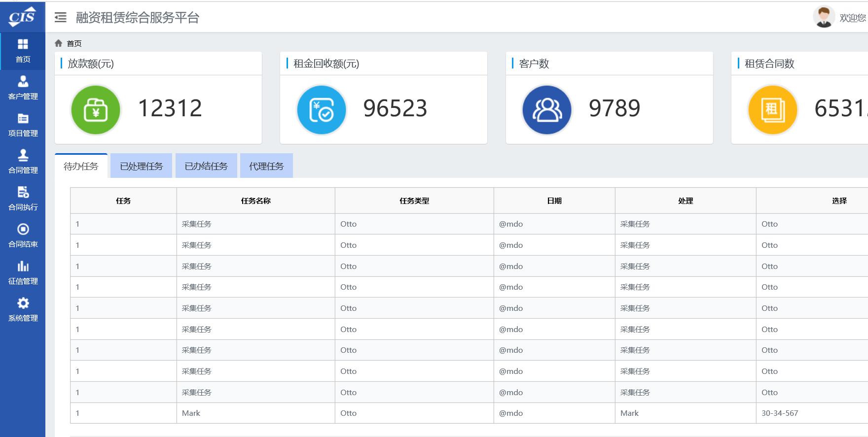Viewport: 868px width, 437px height.
Task: Click the yellow 租赁合同数 icon
Action: [773, 110]
